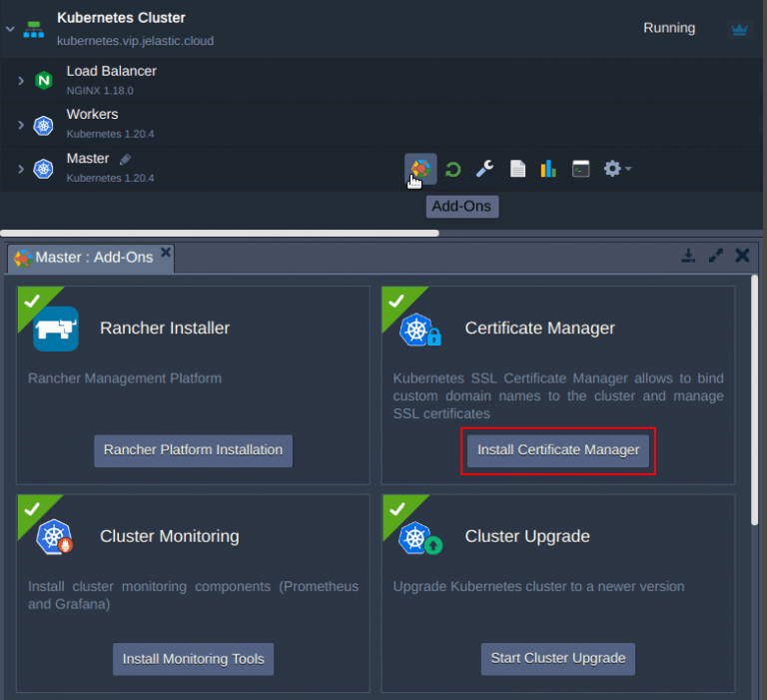
Task: Minimize the Add-Ons panel with the download arrow icon
Action: [688, 256]
